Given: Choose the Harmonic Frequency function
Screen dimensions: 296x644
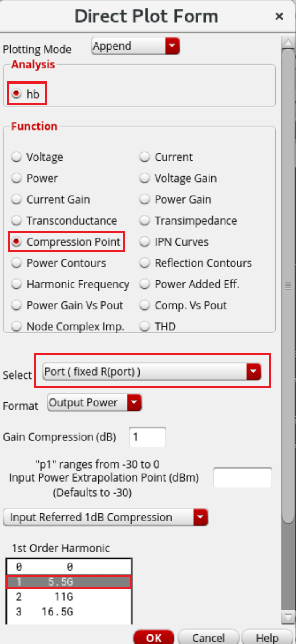Looking at the screenshot, I should (17, 284).
